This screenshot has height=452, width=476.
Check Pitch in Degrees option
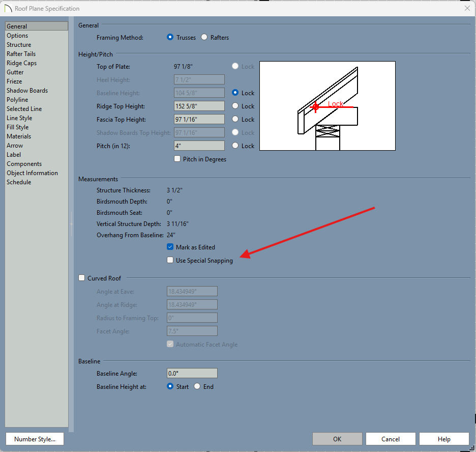[177, 159]
